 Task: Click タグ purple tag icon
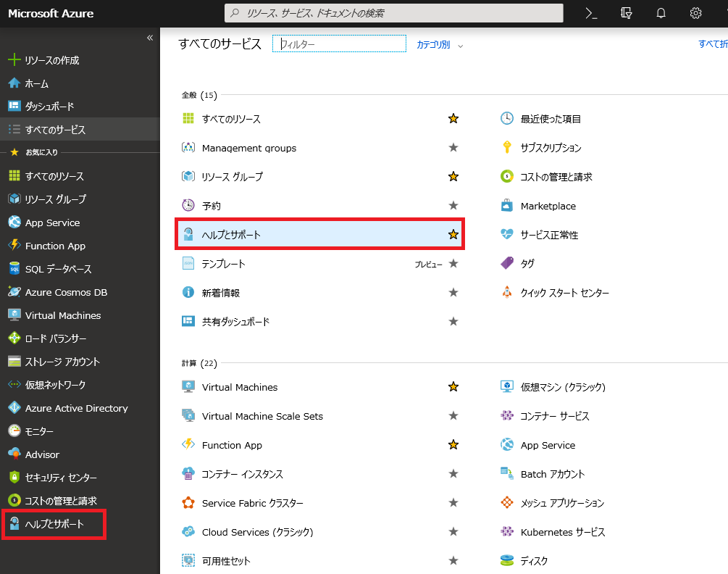tap(507, 263)
